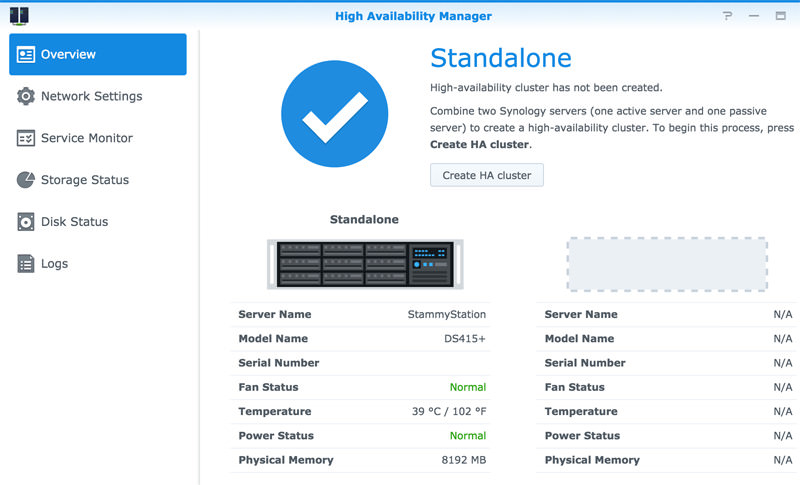Click the large Standalone status heading
The width and height of the screenshot is (800, 485).
click(x=501, y=58)
